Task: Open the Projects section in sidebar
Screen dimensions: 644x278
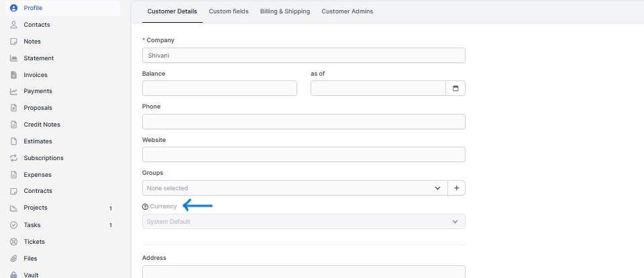Action: pyautogui.click(x=36, y=208)
